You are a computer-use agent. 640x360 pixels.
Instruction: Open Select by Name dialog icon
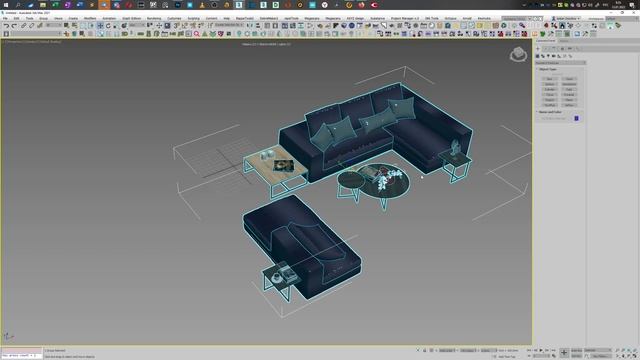click(x=74, y=25)
